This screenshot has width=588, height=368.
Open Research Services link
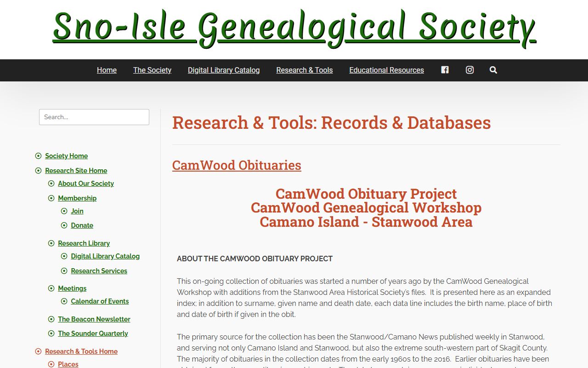[99, 271]
